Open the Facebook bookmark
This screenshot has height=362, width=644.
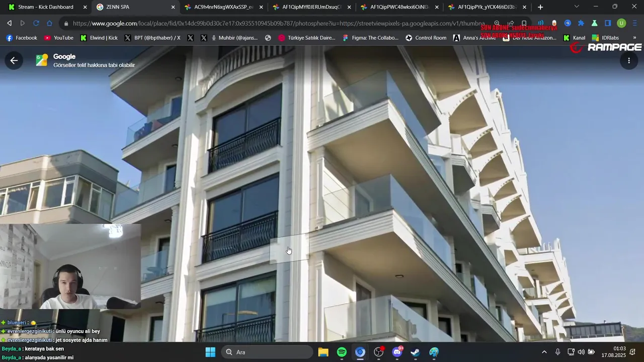pos(22,38)
